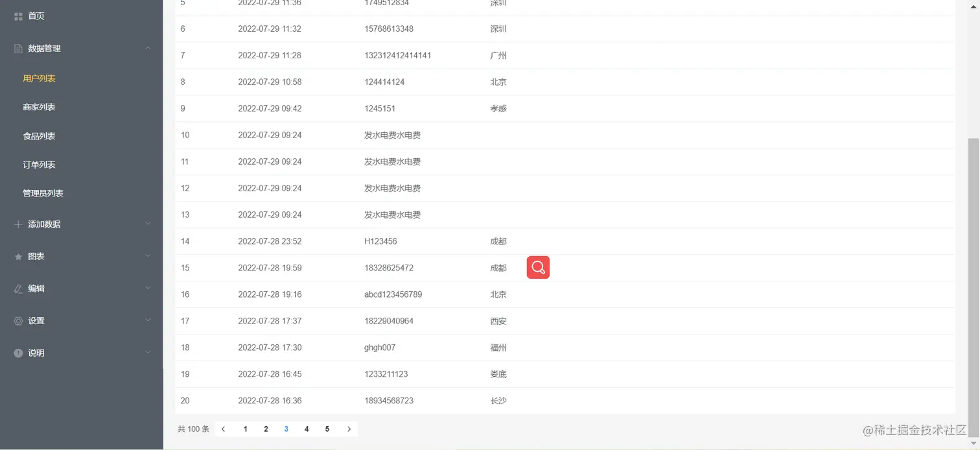The image size is (980, 450).
Task: Click 发水电费水电费 in row 13
Action: coord(393,215)
